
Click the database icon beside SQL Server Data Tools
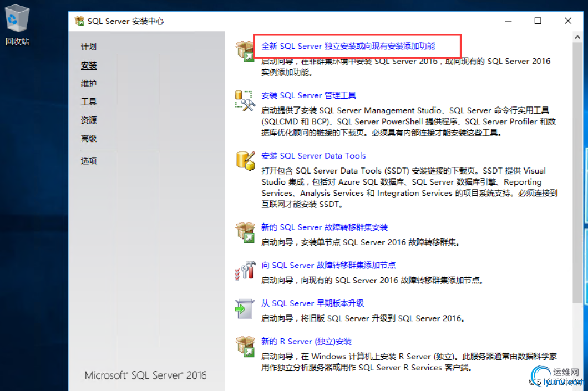click(x=246, y=161)
